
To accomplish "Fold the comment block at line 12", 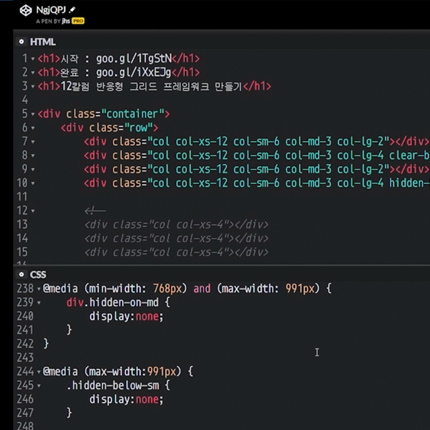I will click(33, 211).
